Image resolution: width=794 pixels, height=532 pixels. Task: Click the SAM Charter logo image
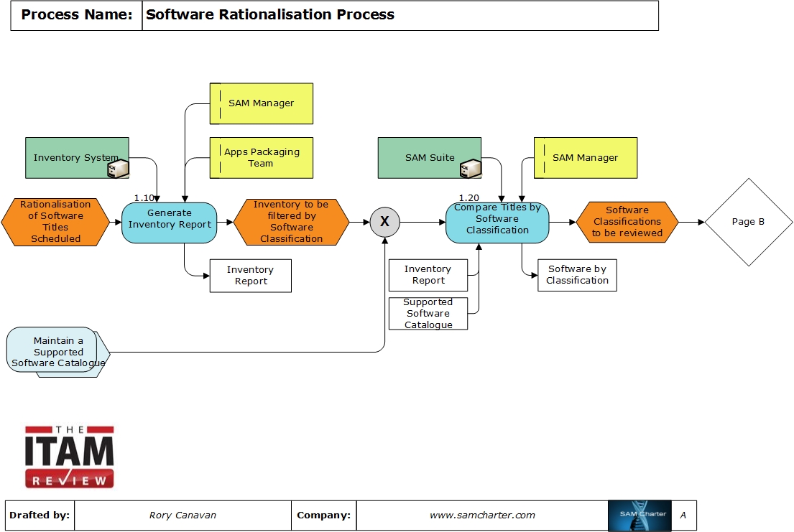tap(640, 515)
